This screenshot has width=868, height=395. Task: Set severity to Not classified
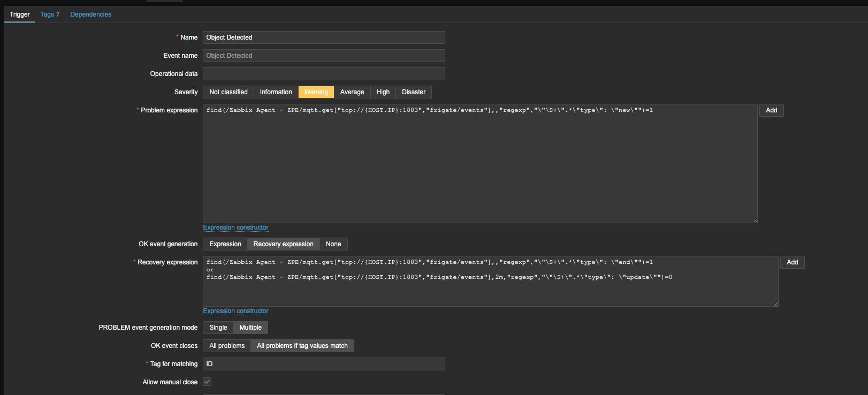coord(228,92)
